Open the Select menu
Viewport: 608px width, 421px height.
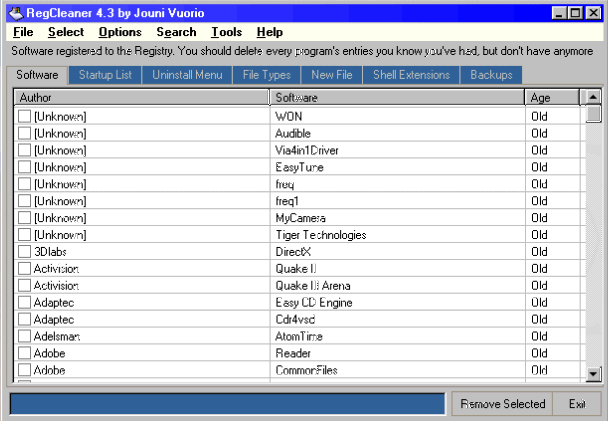(66, 32)
